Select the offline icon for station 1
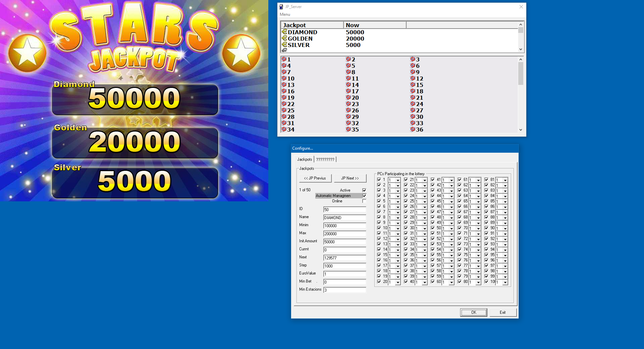 coord(284,59)
